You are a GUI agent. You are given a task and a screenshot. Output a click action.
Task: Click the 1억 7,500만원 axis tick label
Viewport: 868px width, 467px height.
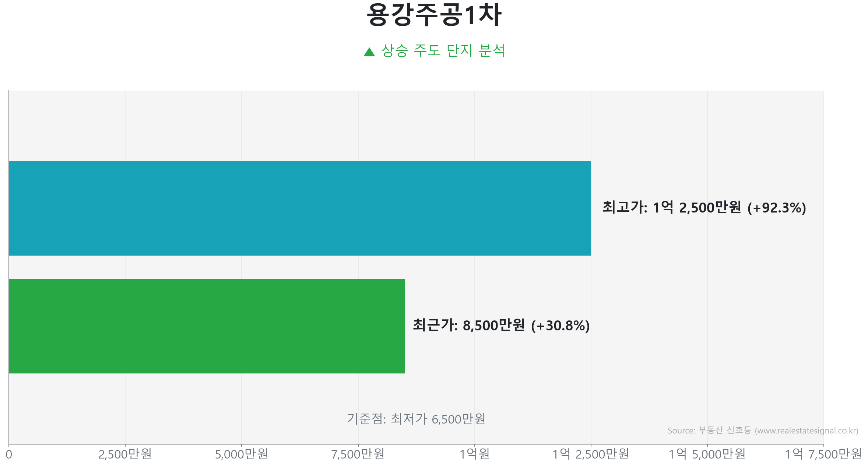tap(823, 454)
